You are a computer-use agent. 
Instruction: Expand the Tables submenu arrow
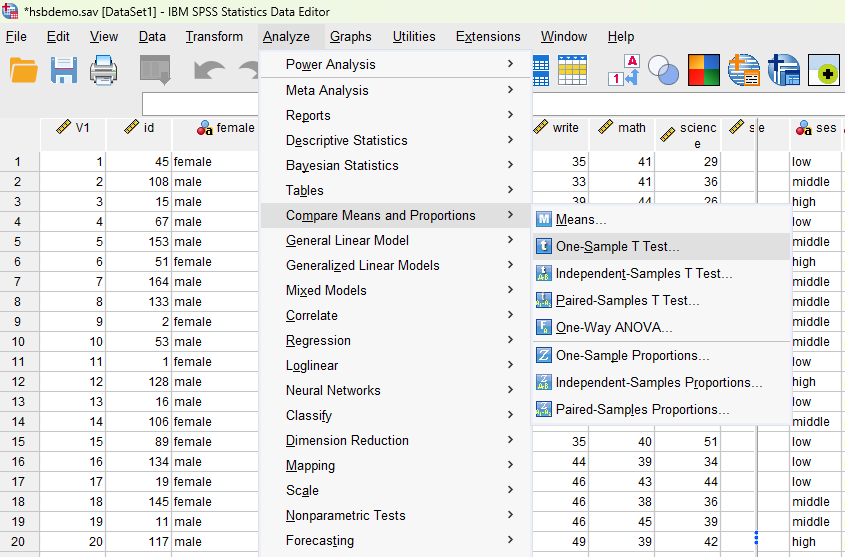pos(510,189)
